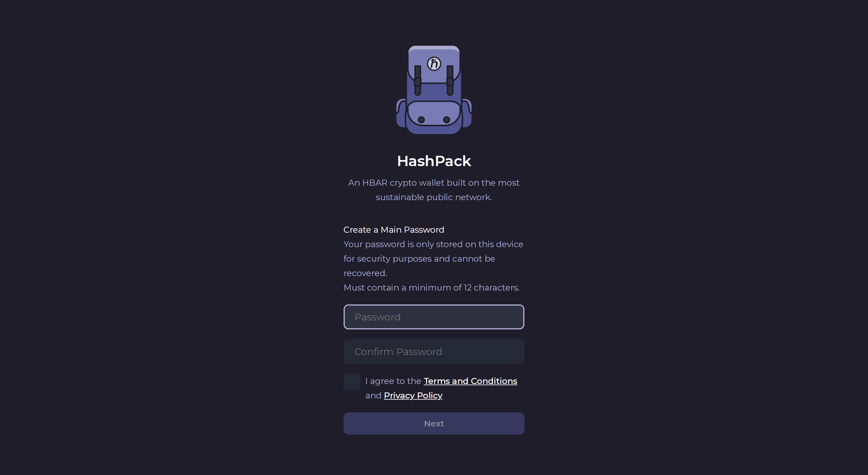The height and width of the screenshot is (475, 868).
Task: Click the right buckle strap on the backpack
Action: click(x=450, y=80)
